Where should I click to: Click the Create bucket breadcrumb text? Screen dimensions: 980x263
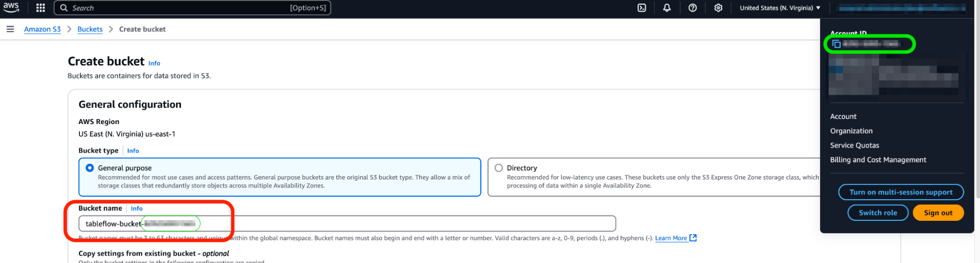142,29
